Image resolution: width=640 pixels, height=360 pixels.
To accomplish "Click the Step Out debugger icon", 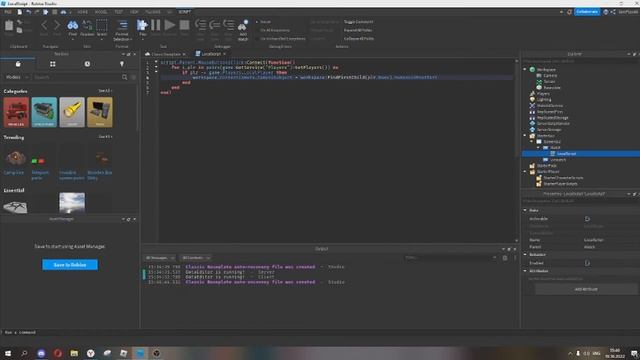I will pos(229,25).
